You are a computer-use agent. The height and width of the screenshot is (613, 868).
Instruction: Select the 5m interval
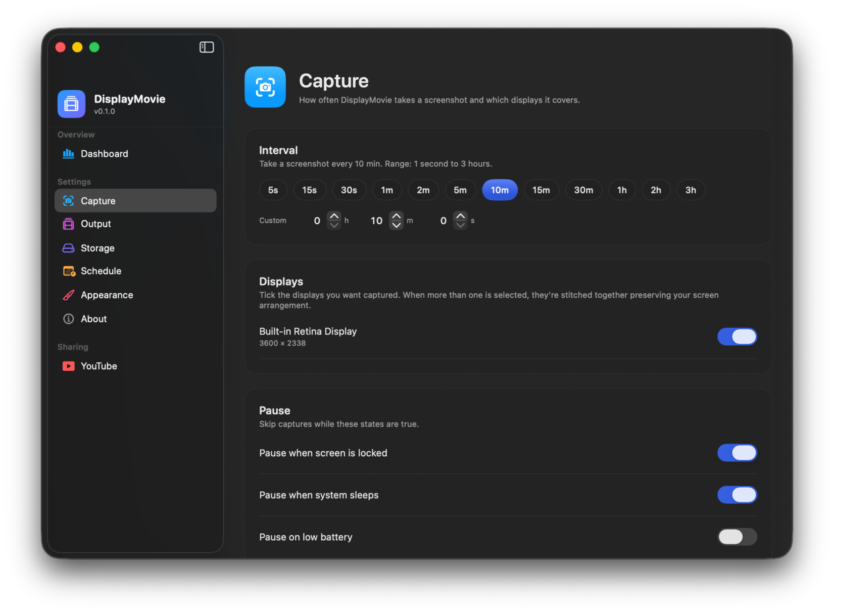tap(460, 190)
